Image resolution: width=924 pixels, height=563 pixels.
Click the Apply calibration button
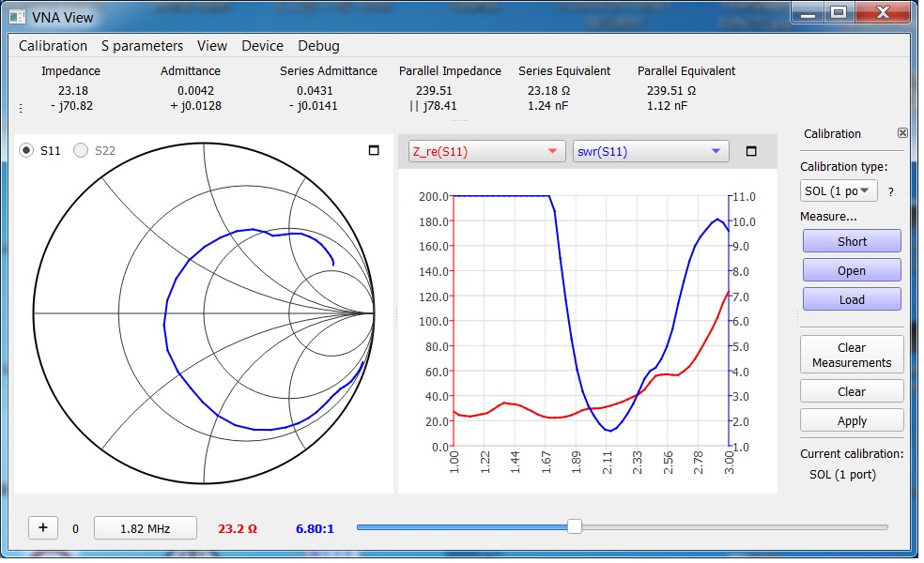(852, 420)
